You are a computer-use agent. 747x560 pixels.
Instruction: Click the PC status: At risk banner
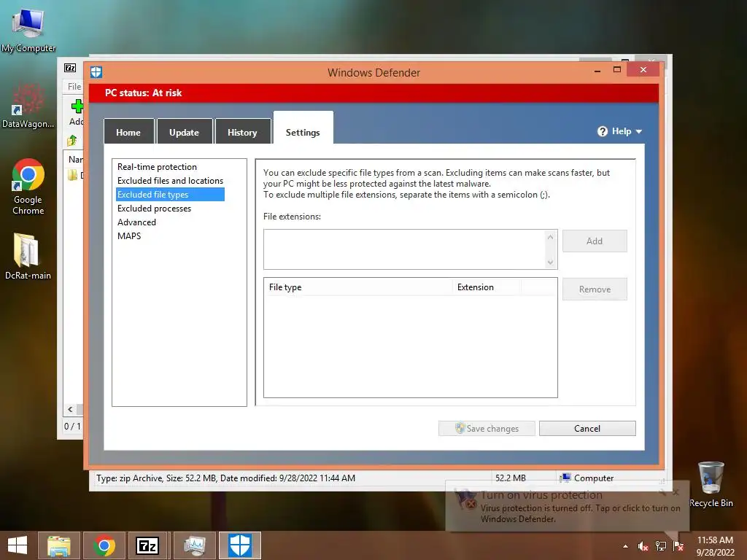374,93
